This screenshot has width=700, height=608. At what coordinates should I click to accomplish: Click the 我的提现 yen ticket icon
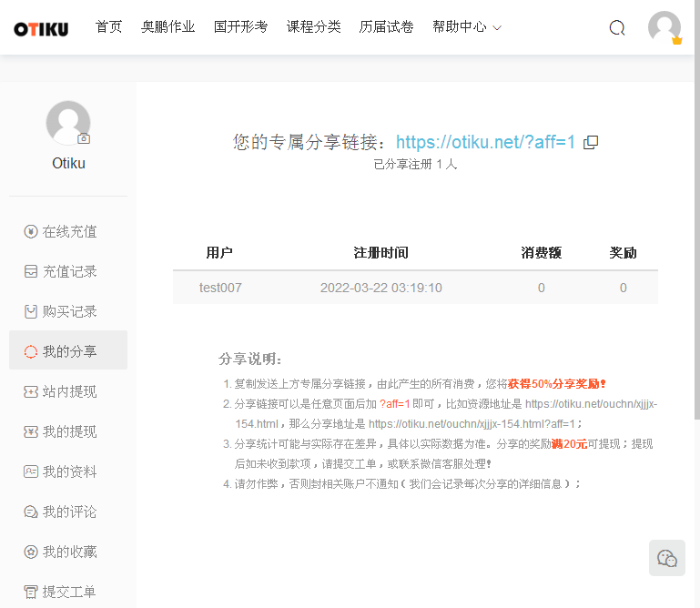coord(30,431)
